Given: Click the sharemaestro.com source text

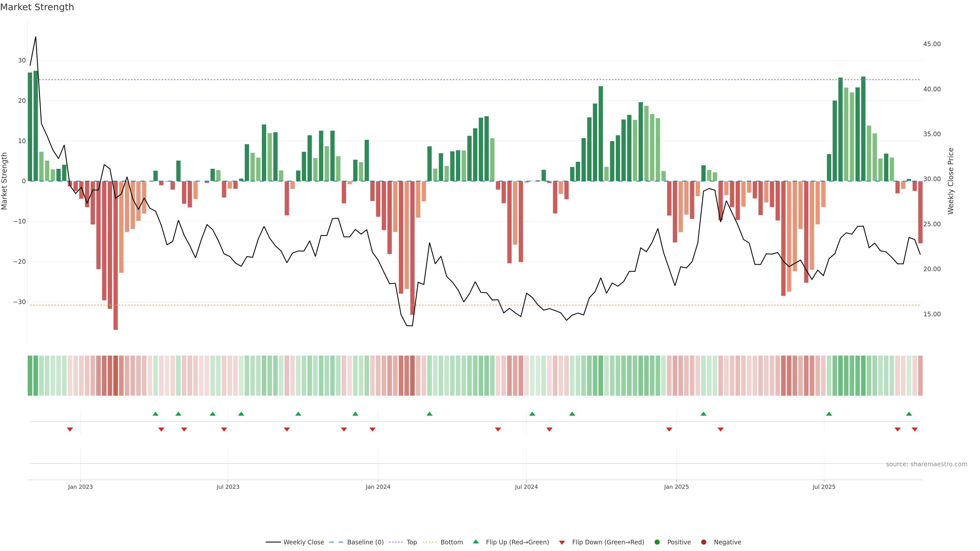Looking at the screenshot, I should pyautogui.click(x=926, y=464).
